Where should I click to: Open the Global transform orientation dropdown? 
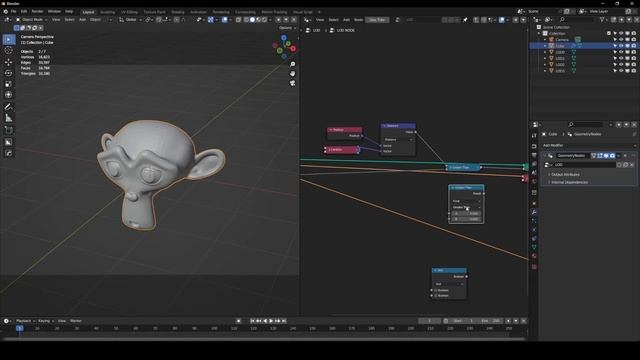coord(130,20)
